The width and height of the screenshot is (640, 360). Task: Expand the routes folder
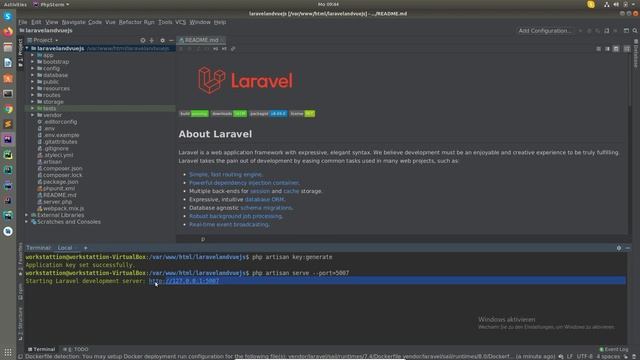point(33,95)
